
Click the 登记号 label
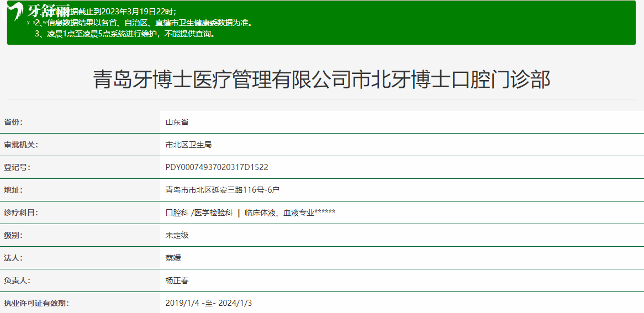(17, 167)
